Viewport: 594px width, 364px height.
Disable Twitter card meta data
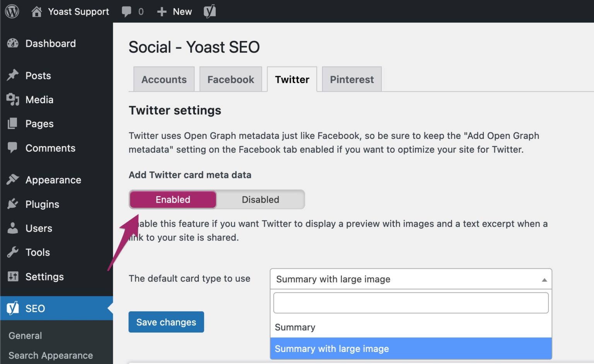pyautogui.click(x=260, y=200)
